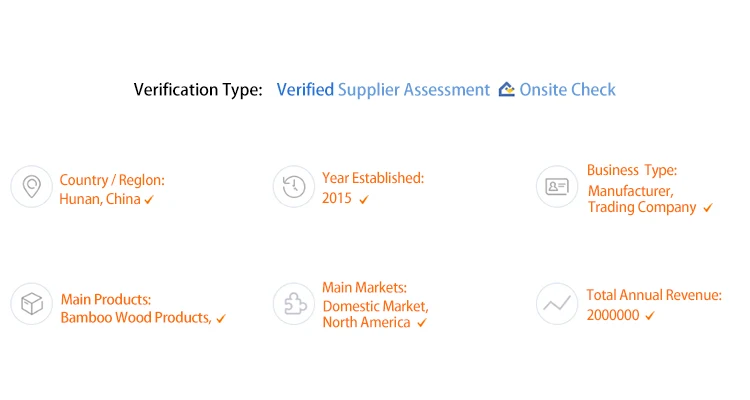750x400 pixels.
Task: Click the product box icon
Action: [x=31, y=304]
